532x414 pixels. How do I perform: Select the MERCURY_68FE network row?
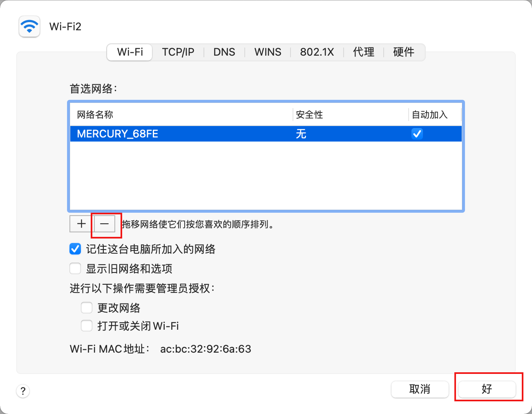coord(266,134)
